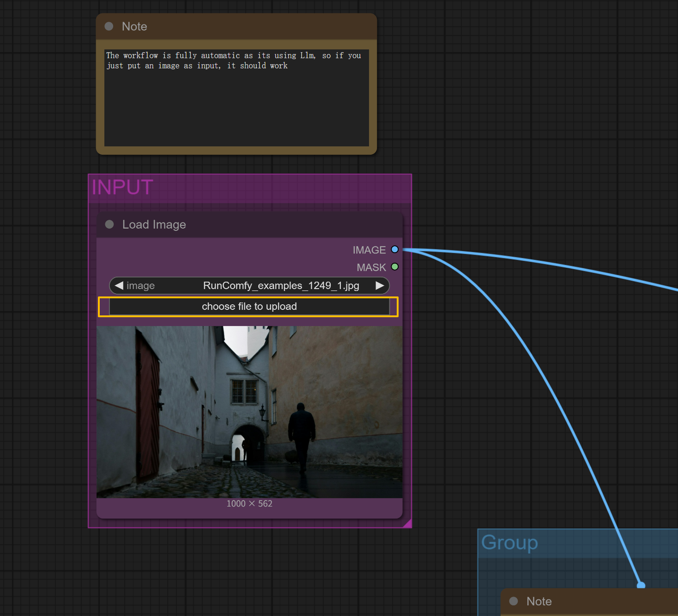This screenshot has height=616, width=678.
Task: Select the INPUT group title
Action: pos(122,187)
